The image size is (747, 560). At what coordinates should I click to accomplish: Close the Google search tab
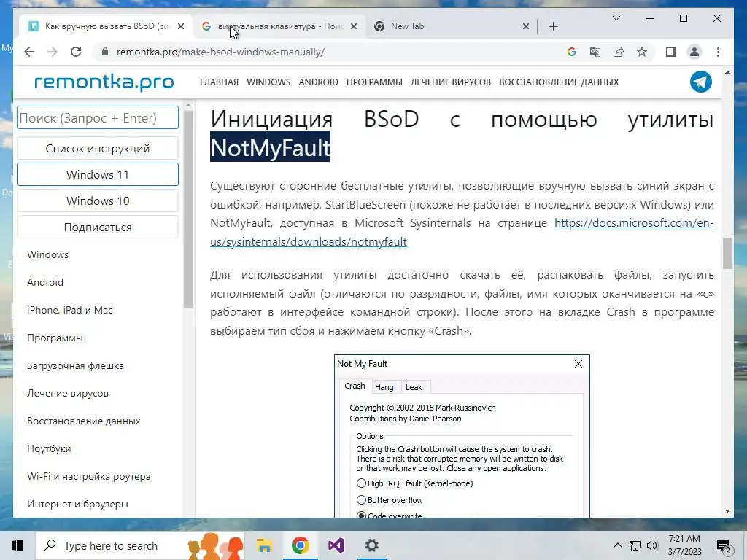354,26
